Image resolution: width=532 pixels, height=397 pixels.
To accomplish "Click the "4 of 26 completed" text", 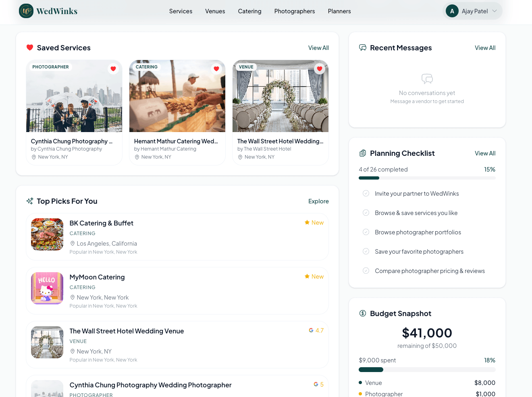I will 383,170.
